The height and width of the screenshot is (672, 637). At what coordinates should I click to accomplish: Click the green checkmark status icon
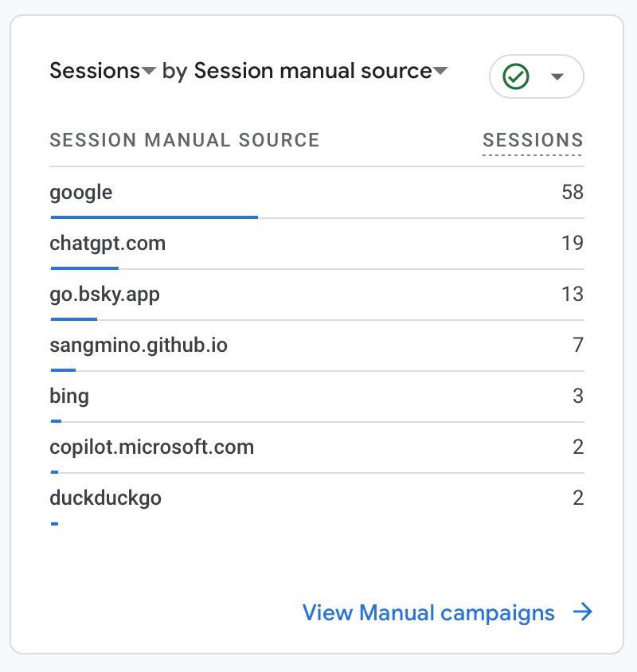517,76
